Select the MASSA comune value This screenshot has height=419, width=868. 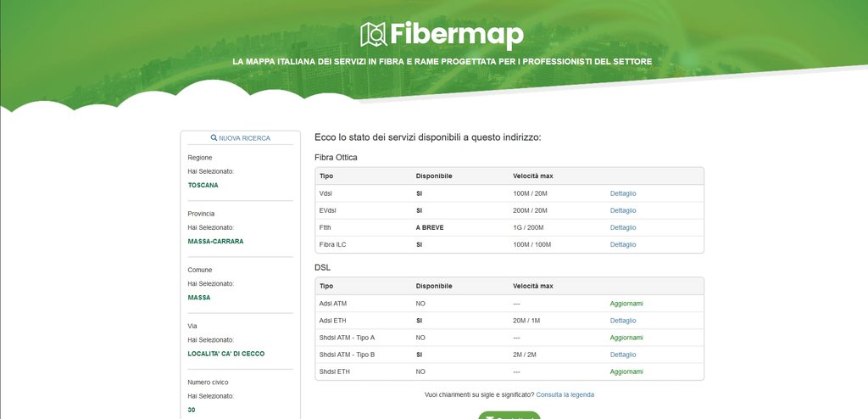pos(199,298)
